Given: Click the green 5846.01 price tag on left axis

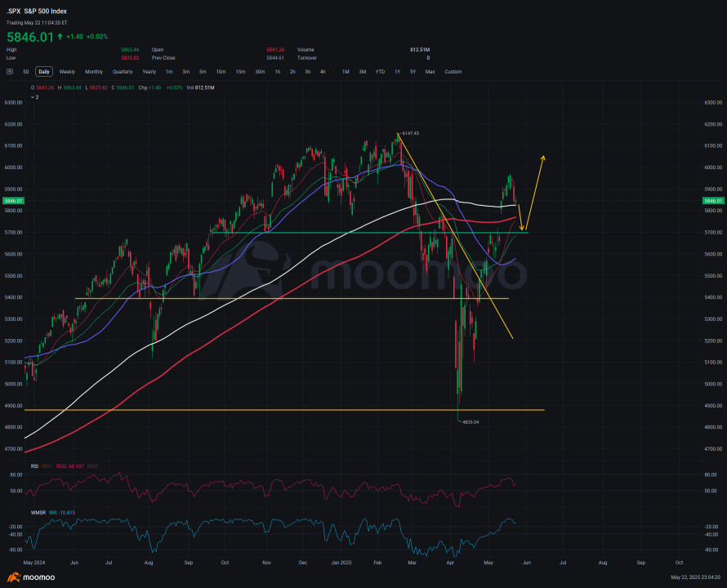Looking at the screenshot, I should (13, 201).
